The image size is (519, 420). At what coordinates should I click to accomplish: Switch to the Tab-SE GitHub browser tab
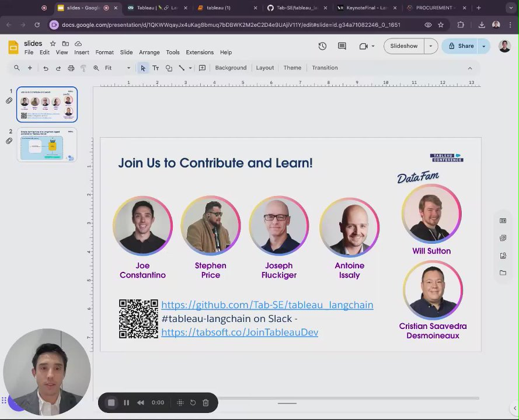click(297, 8)
